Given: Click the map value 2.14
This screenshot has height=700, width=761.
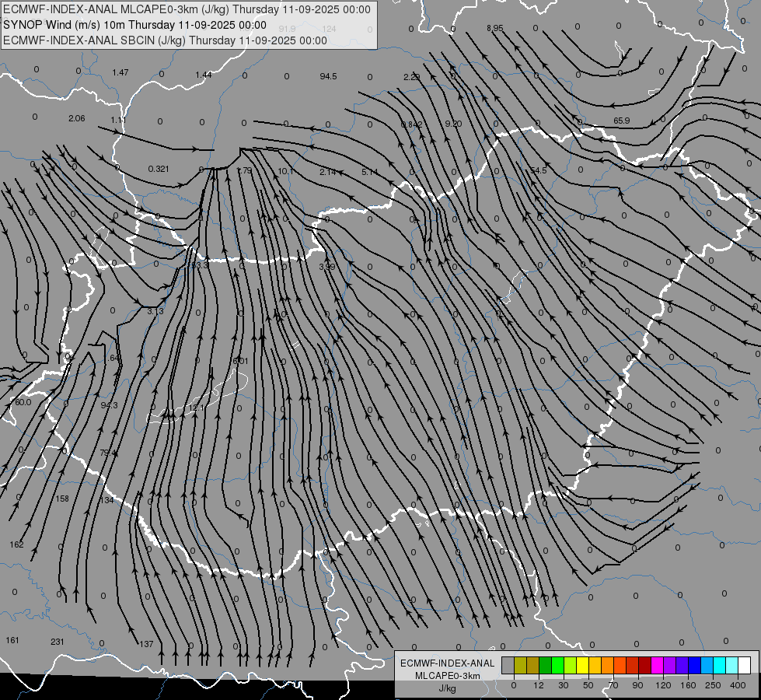Looking at the screenshot, I should (327, 171).
